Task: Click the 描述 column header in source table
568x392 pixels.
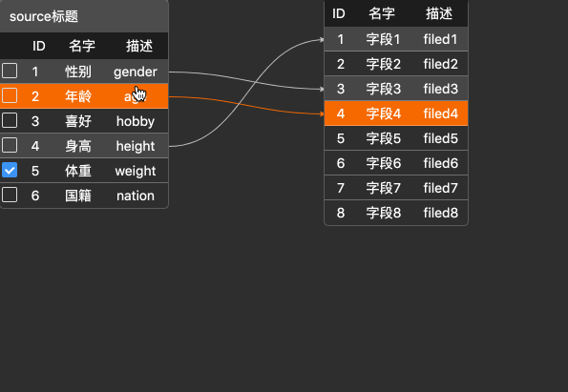Action: (x=139, y=46)
